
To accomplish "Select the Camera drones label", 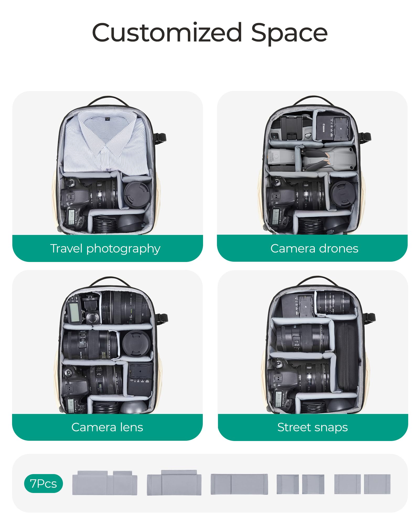I will pos(314,248).
